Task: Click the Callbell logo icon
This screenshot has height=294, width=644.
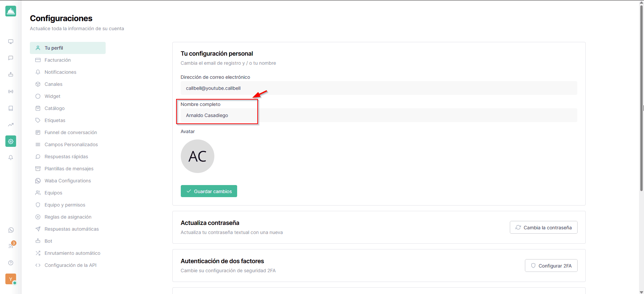Action: point(11,11)
